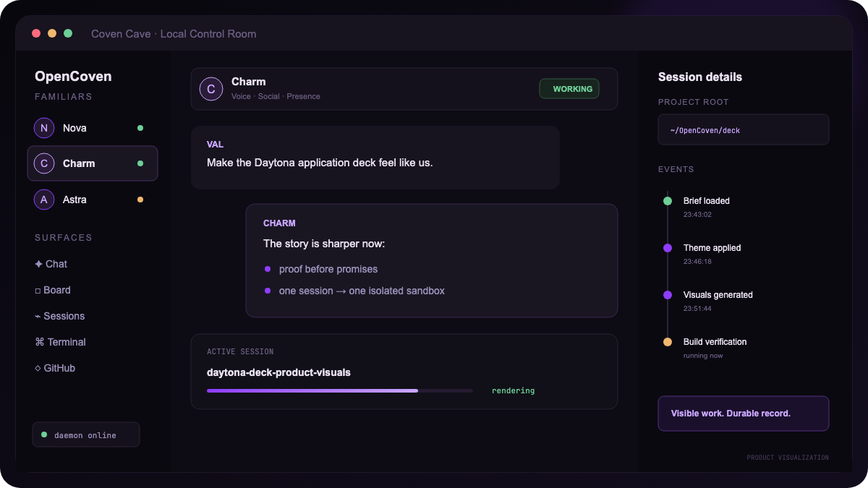
Task: Select the Nova avatar icon
Action: pyautogui.click(x=44, y=128)
